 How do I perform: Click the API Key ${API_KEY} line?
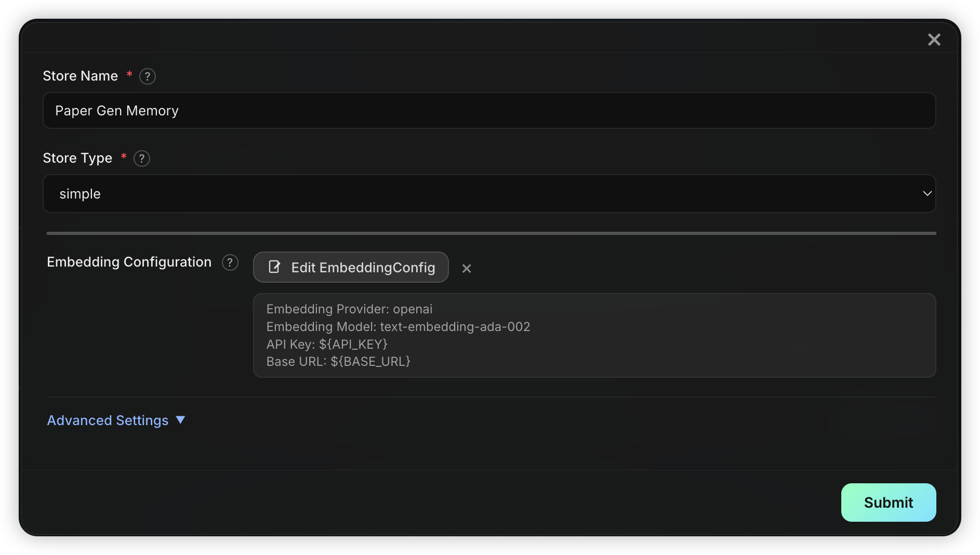pos(327,344)
